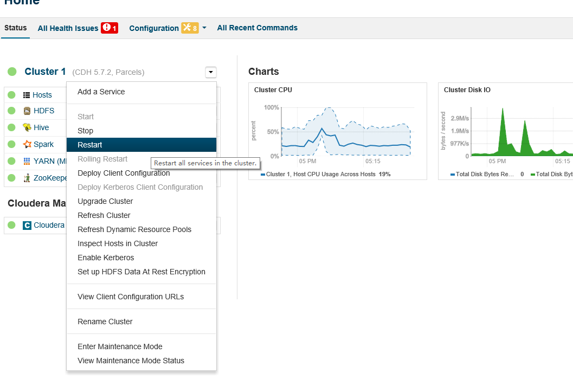Open the Cloudera Management Service link

[49, 225]
